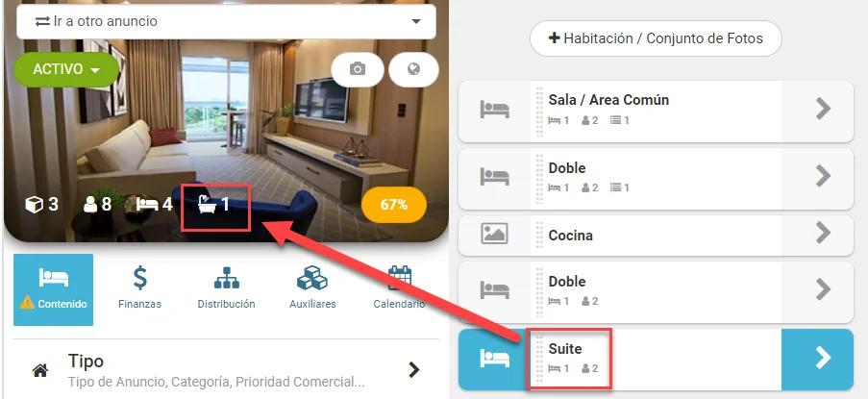
Task: Open the Suite room with the blue chevron
Action: pyautogui.click(x=818, y=360)
